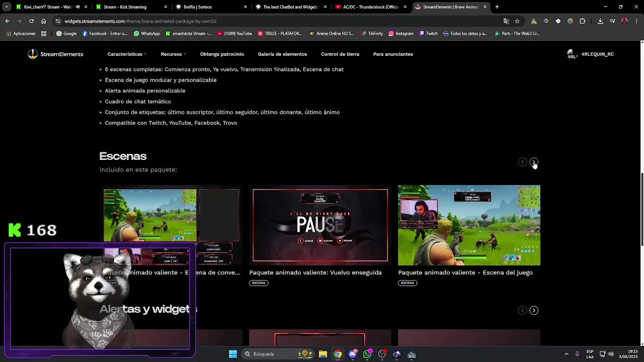Open Obtenga patrocinio menu item
Viewport: 644px width, 362px height.
coord(222,54)
